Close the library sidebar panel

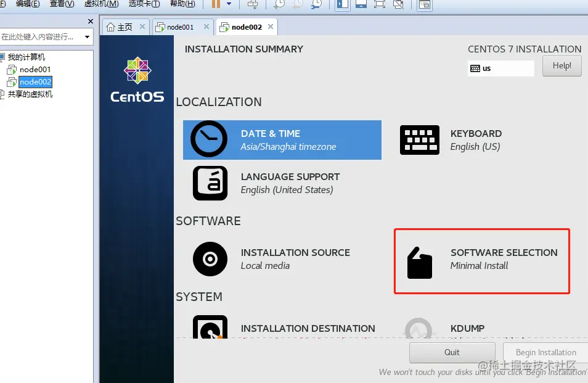(x=91, y=22)
